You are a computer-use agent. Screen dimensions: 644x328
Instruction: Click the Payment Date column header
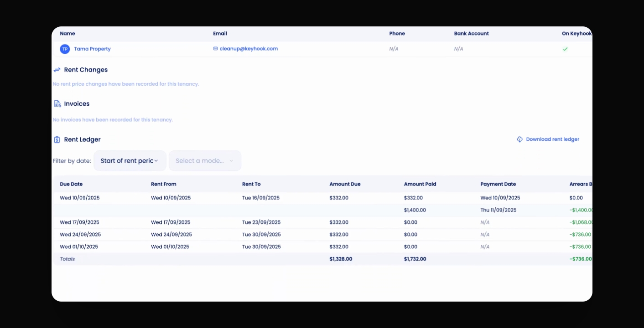498,184
